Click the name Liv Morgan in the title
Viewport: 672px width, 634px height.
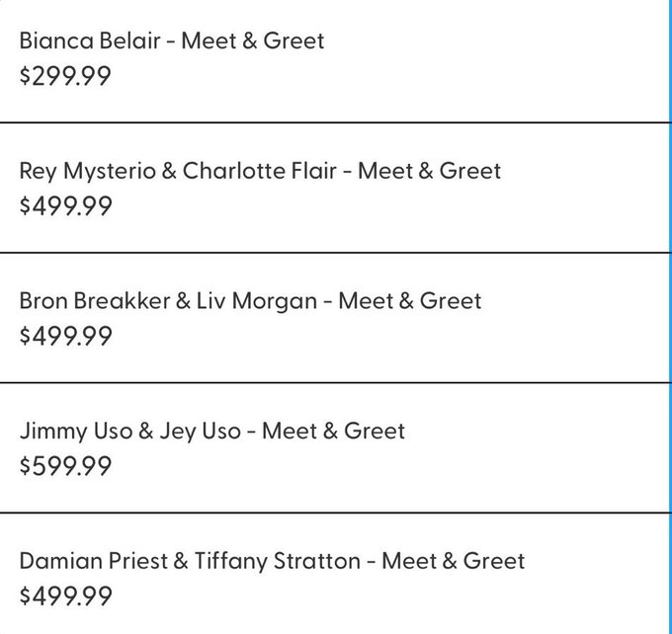(256, 301)
